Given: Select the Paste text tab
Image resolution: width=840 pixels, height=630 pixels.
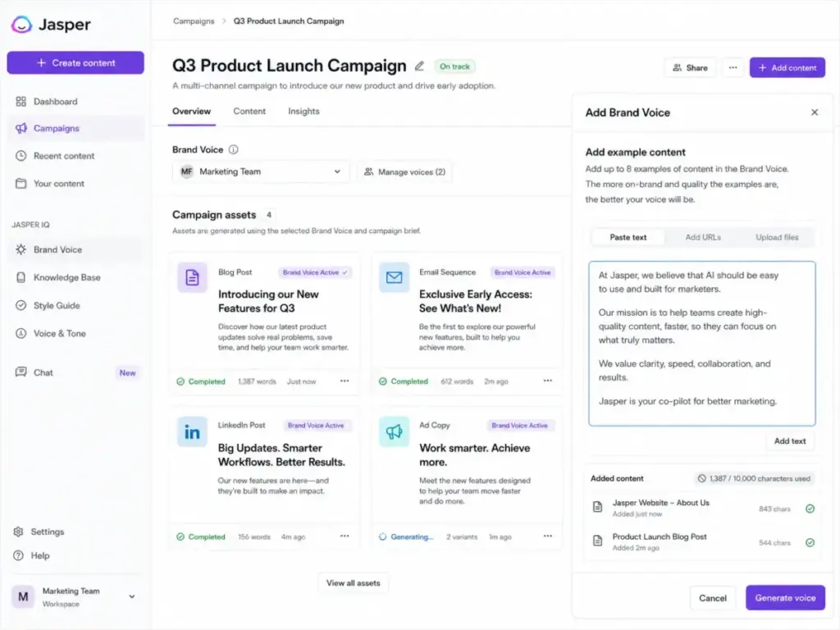Looking at the screenshot, I should coord(628,237).
